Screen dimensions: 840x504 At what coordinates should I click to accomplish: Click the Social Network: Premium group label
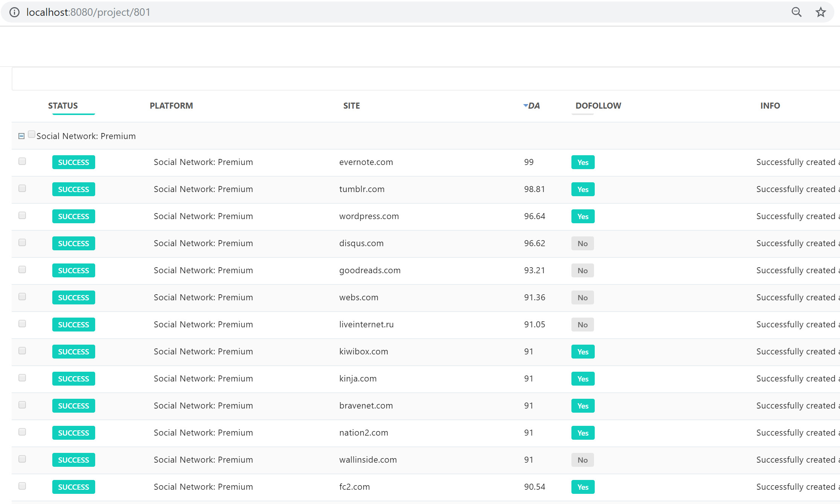click(x=86, y=136)
